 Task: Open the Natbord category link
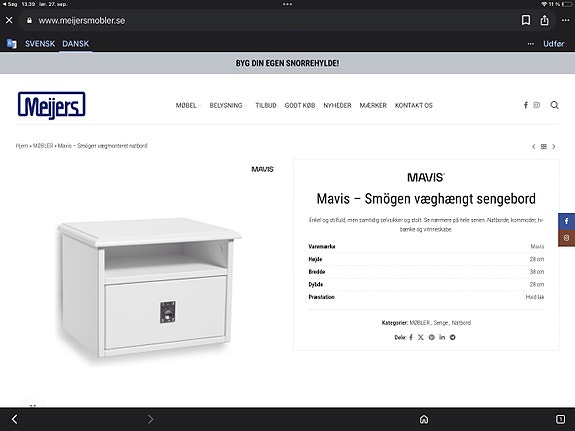(461, 323)
